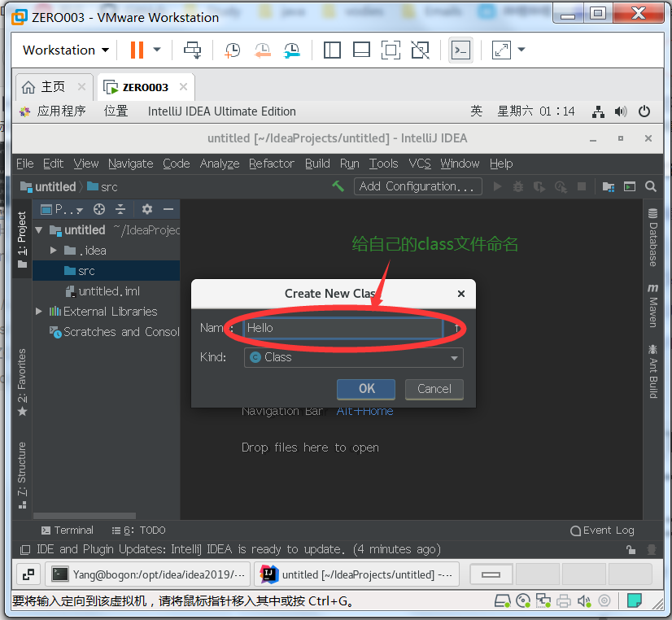Click the guest power button icon
Screen dimensions: 672x620
point(644,111)
